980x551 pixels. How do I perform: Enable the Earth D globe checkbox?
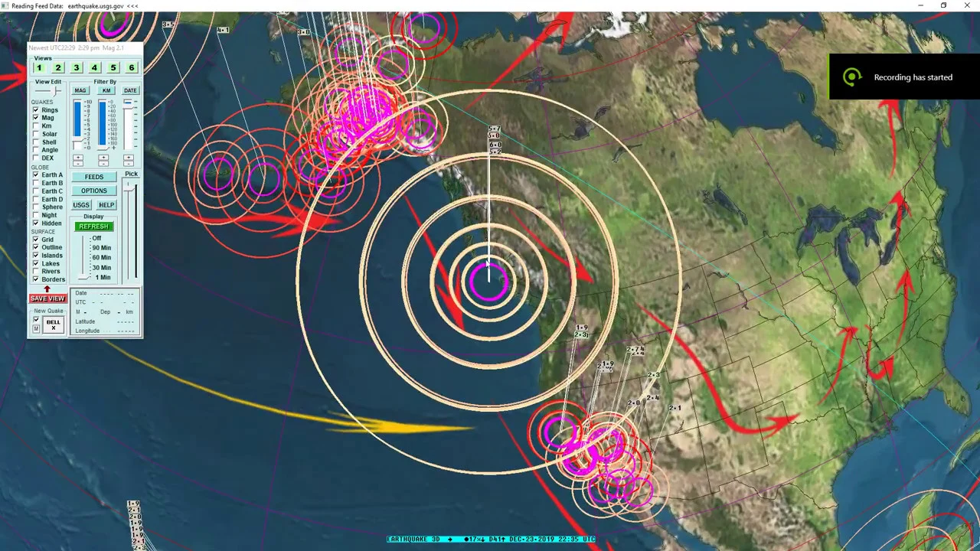coord(35,199)
